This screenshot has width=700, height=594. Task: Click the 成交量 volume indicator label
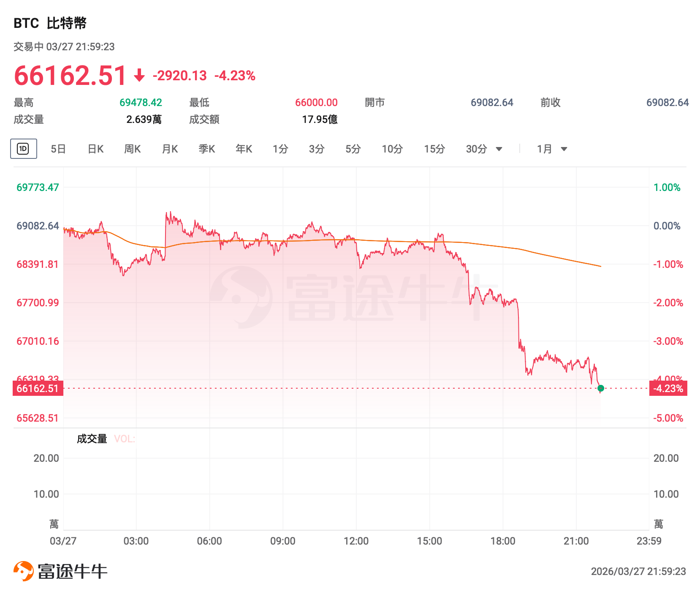point(92,439)
